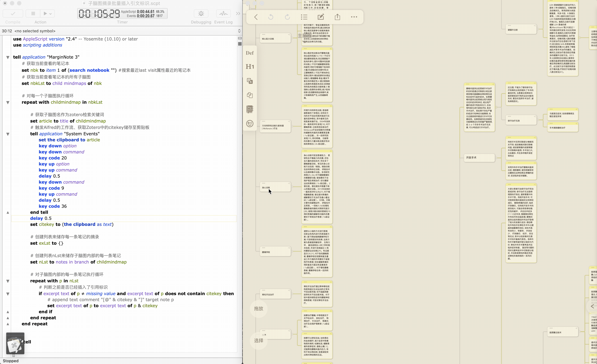Click the three dots on 身心训练 node
The image size is (597, 364).
point(264,183)
